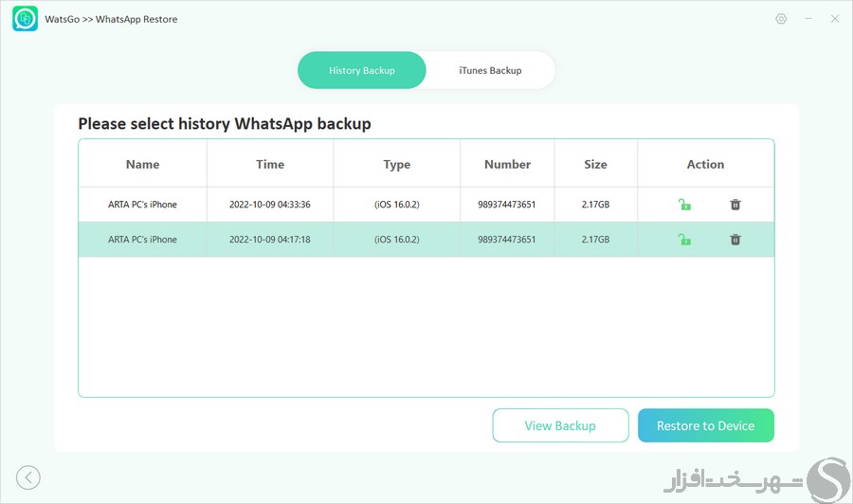Click number 989374473651 in the 04:33:36 row

tap(507, 205)
